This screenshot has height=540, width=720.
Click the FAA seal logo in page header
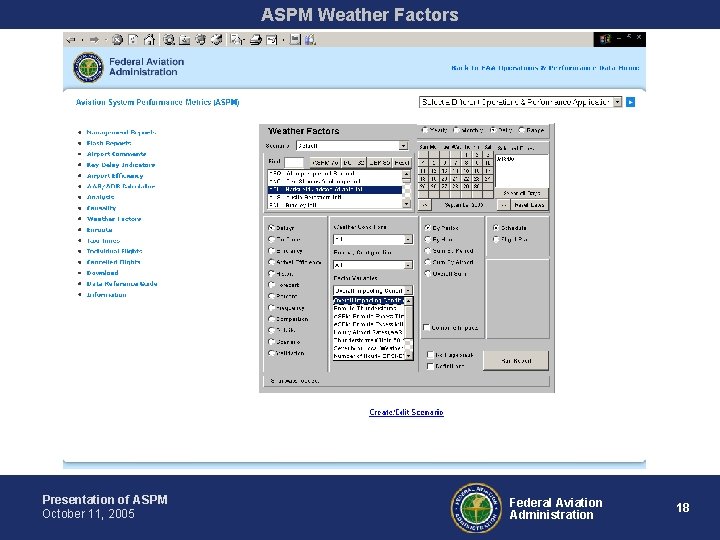click(88, 68)
